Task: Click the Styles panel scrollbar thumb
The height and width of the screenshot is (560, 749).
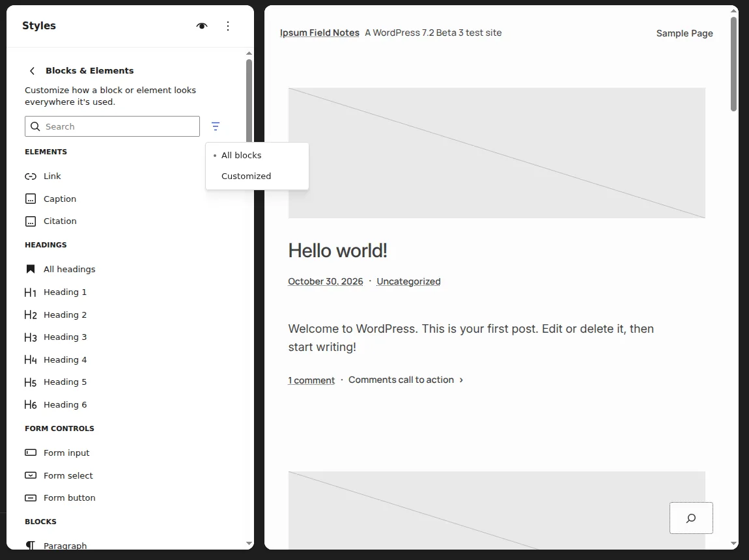Action: (249, 100)
